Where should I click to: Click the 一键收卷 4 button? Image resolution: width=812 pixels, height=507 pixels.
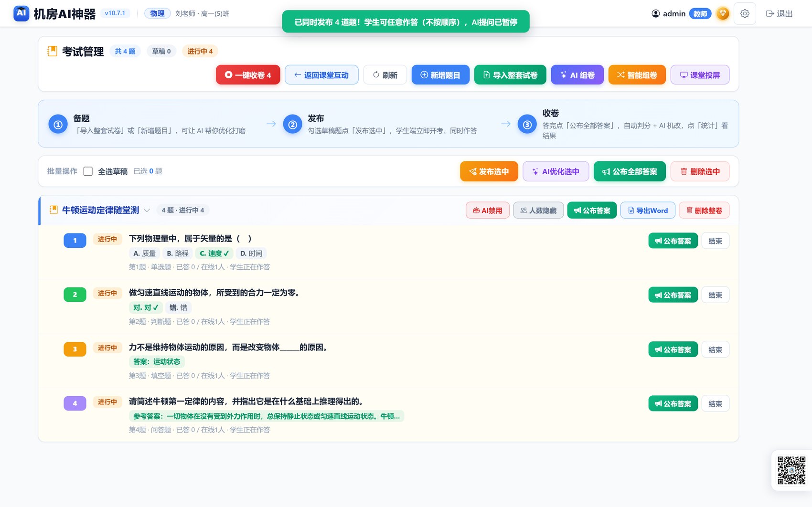coord(248,75)
